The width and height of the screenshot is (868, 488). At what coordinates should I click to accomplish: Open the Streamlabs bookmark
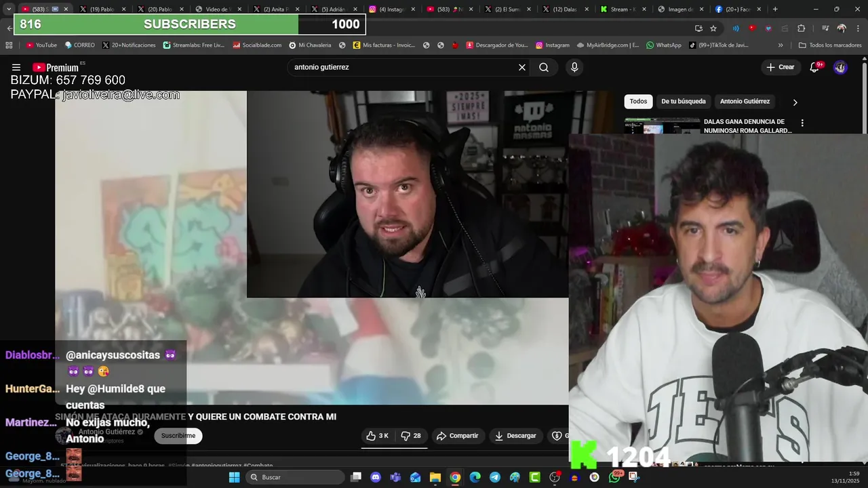[194, 45]
